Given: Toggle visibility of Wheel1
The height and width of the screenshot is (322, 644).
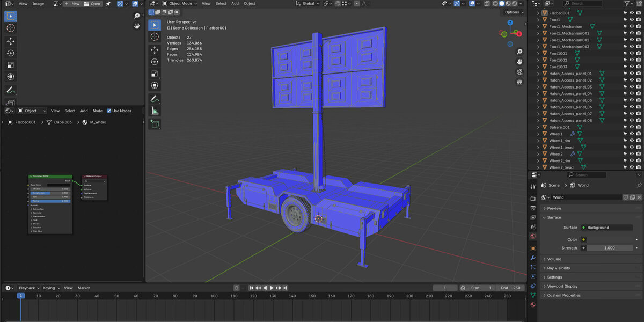Looking at the screenshot, I should [632, 134].
